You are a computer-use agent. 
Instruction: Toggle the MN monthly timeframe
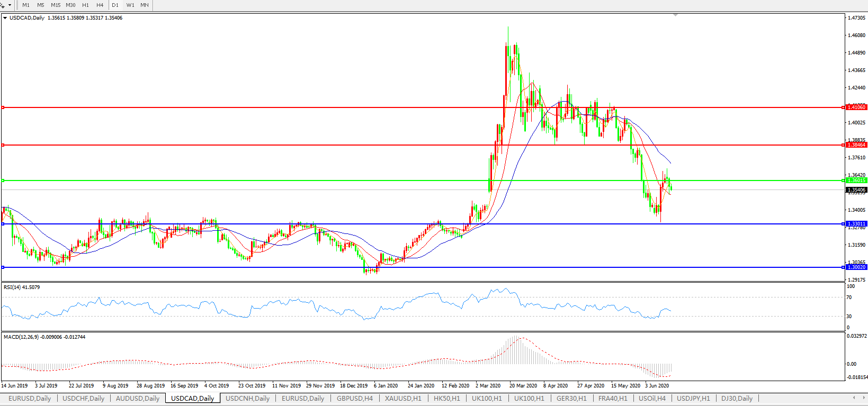click(x=145, y=5)
